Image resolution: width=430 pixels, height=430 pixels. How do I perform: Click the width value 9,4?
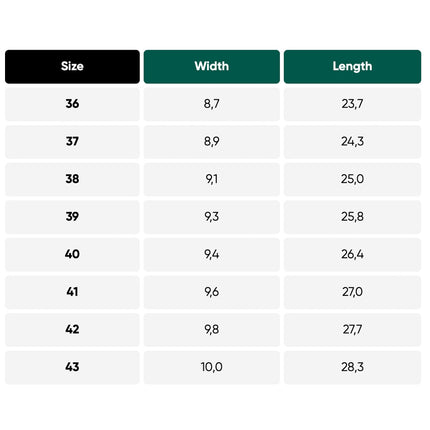click(x=212, y=255)
